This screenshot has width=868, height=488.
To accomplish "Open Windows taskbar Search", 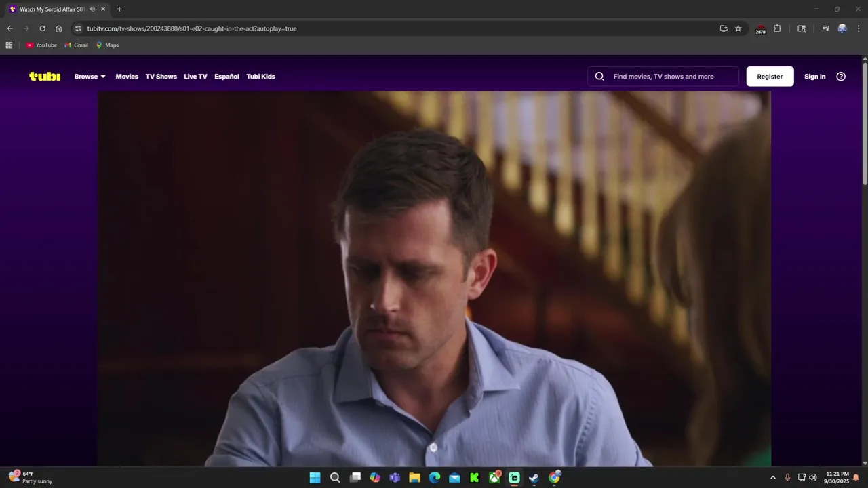I will point(335,478).
